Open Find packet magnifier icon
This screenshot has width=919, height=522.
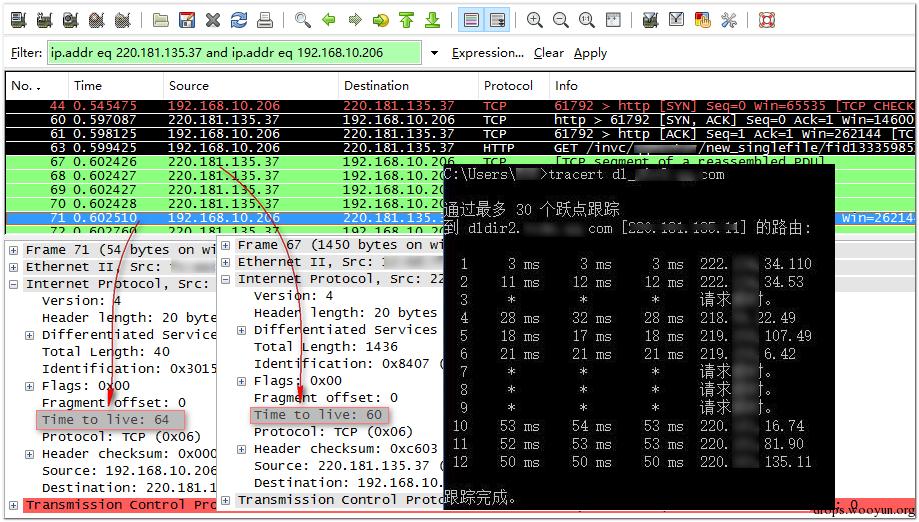[x=302, y=21]
